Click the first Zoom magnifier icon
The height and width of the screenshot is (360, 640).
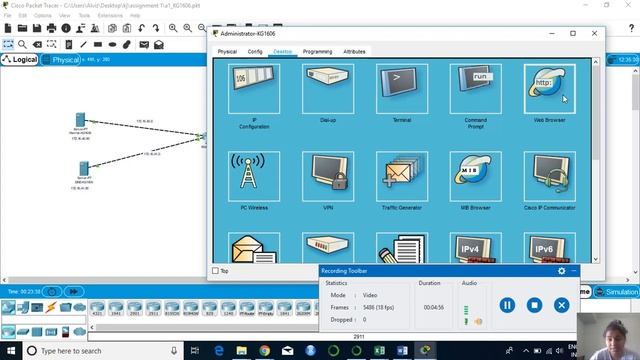173,28
